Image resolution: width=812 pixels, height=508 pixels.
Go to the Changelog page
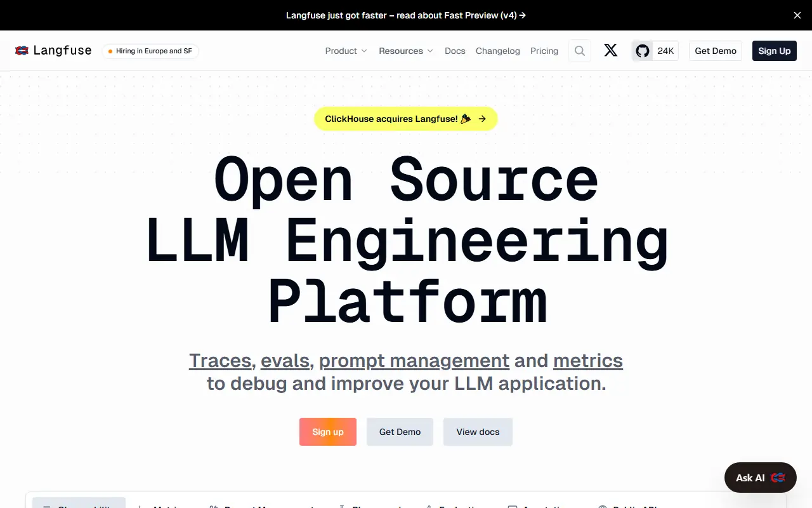(x=497, y=50)
